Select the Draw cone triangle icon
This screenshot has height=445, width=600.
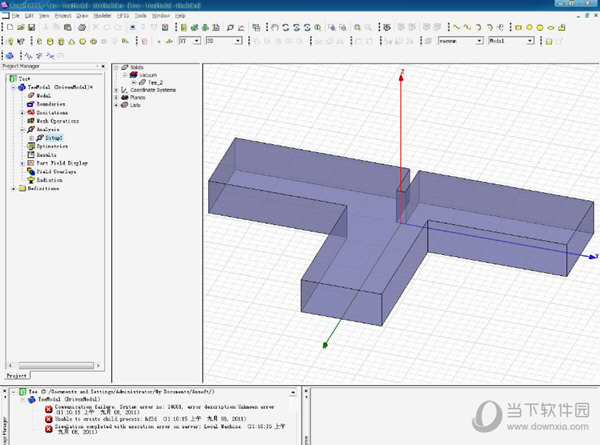point(72,41)
